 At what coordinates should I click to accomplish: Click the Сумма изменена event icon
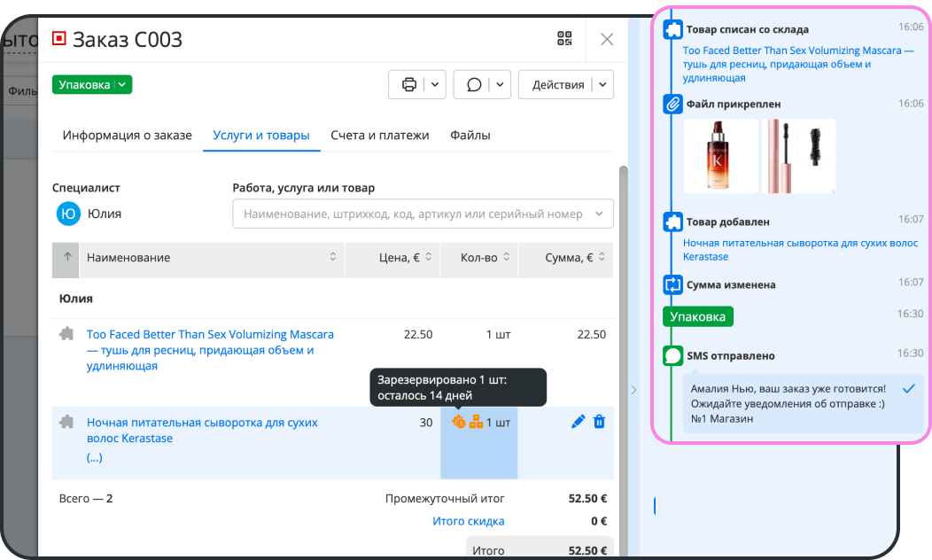tap(672, 284)
